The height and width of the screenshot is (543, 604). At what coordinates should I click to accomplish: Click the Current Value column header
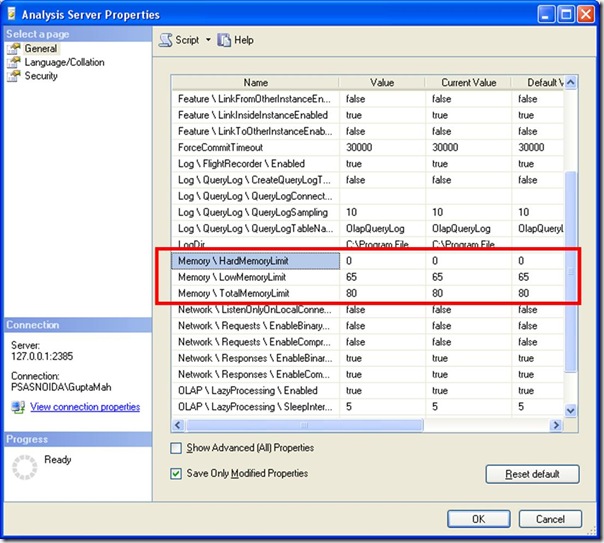point(467,83)
